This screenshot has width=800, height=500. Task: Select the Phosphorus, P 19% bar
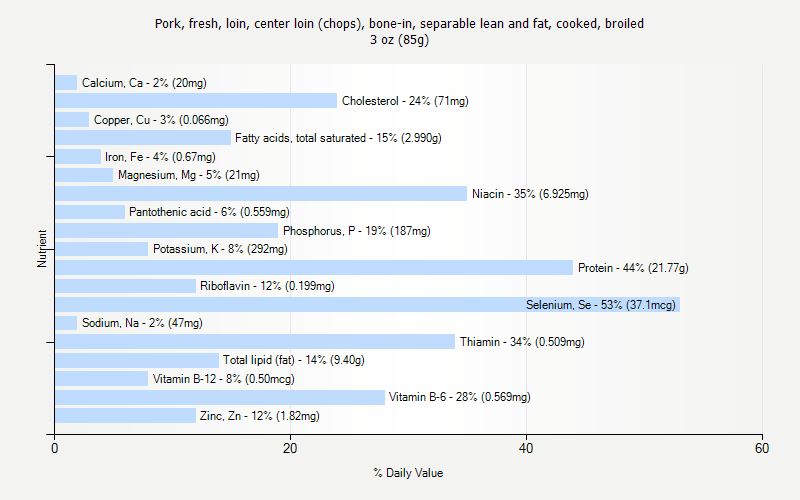[x=166, y=231]
